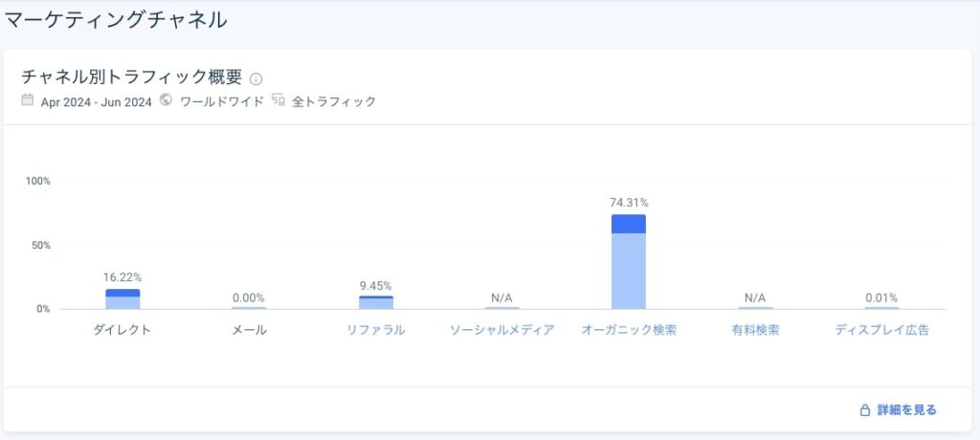This screenshot has width=980, height=440.
Task: Click the Apr 2024 - Jun 2024 date range
Action: (x=97, y=101)
